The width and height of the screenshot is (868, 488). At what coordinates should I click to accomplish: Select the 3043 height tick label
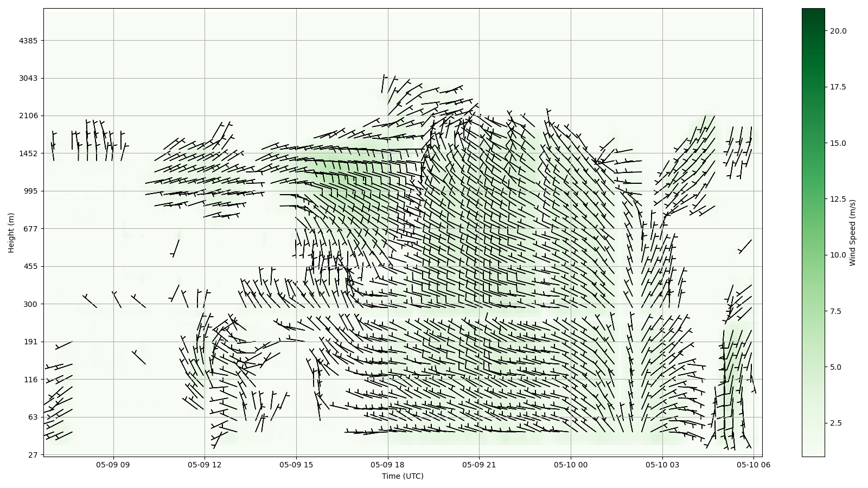click(x=28, y=78)
